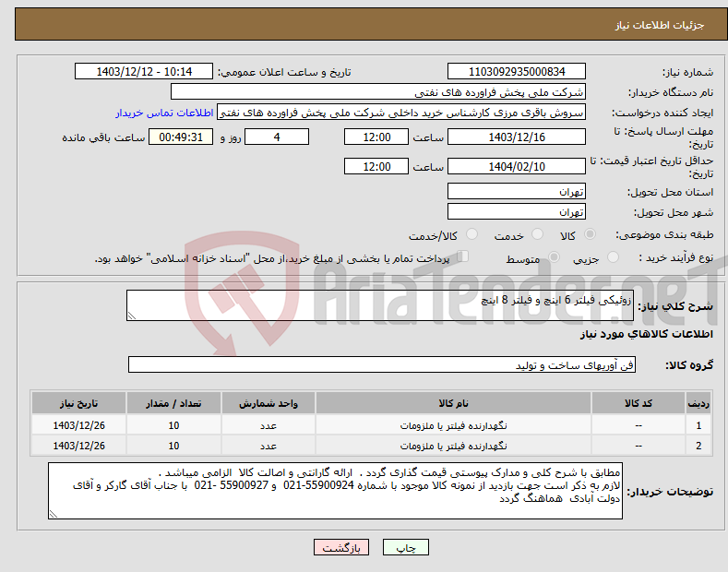The image size is (728, 572).
Task: Click the بازگشت back button
Action: pos(341,547)
